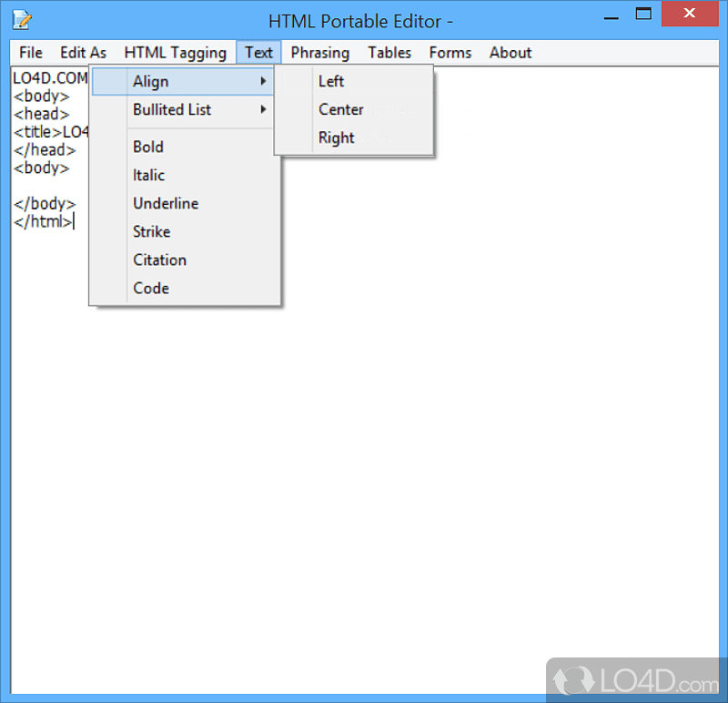728x703 pixels.
Task: Choose Left alignment
Action: tap(354, 81)
